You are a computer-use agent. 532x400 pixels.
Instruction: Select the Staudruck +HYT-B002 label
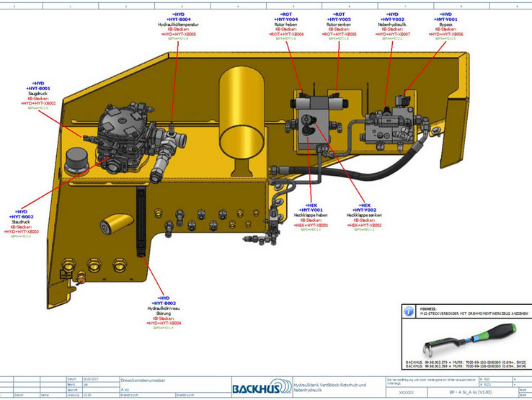click(21, 224)
